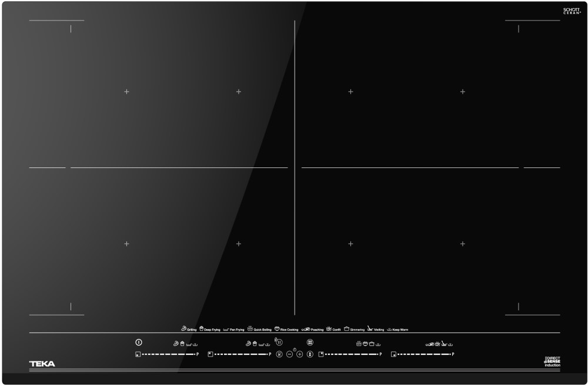Choose Keep Warm above the front-right zone slider

click(x=450, y=344)
